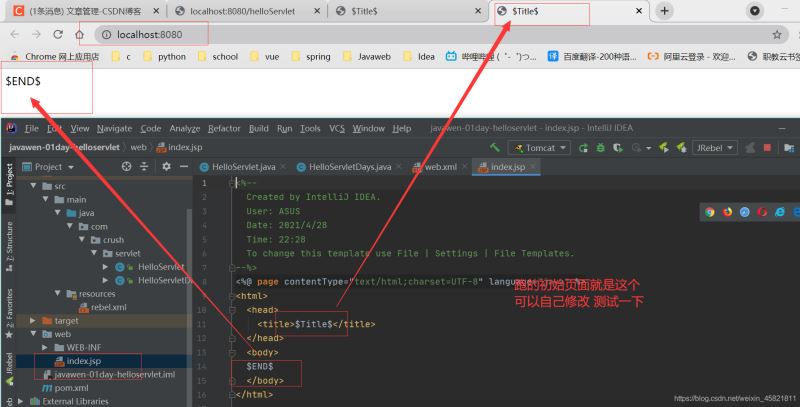Collapse all in Project panel header
800x407 pixels.
[x=144, y=166]
